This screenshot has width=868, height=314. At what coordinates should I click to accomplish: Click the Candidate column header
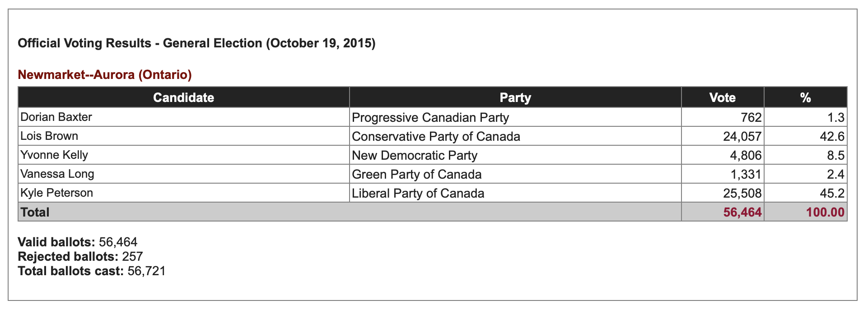183,97
